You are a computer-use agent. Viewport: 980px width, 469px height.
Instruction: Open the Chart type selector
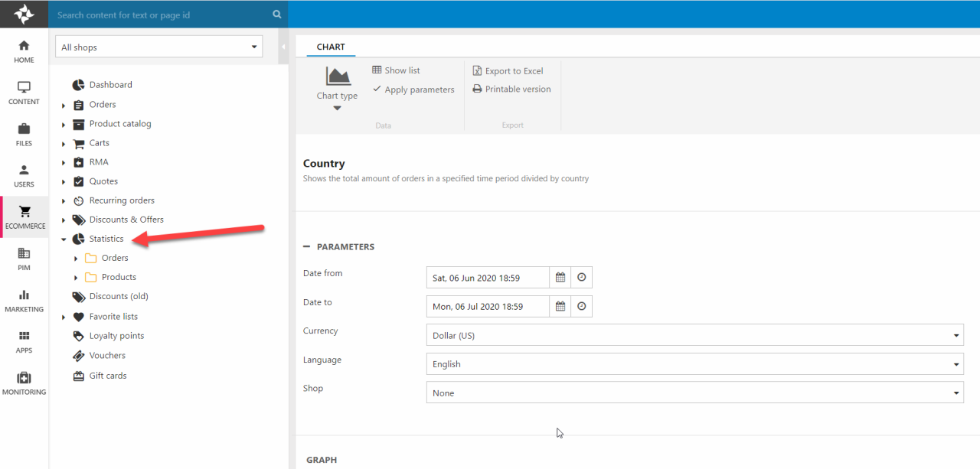point(337,89)
